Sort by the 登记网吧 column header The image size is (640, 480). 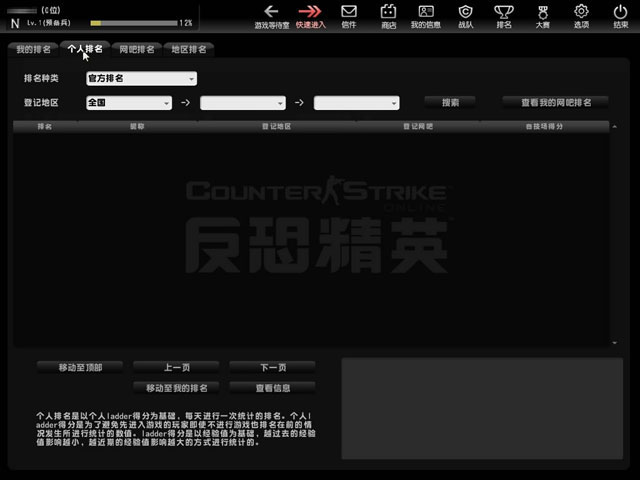[418, 127]
